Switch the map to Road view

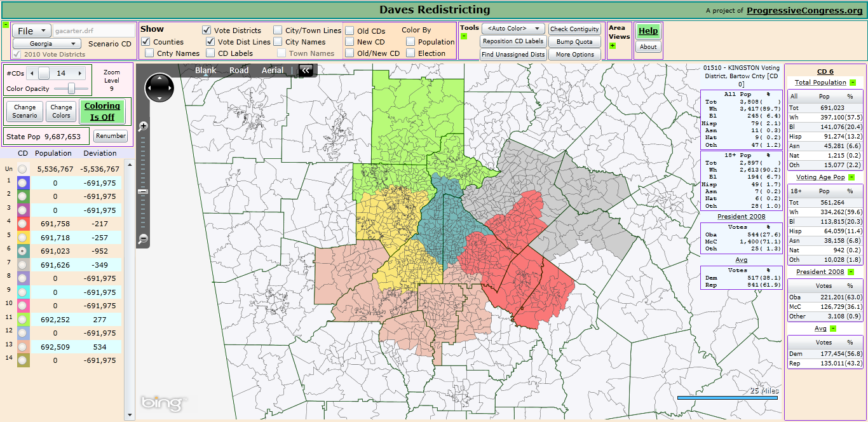[239, 71]
